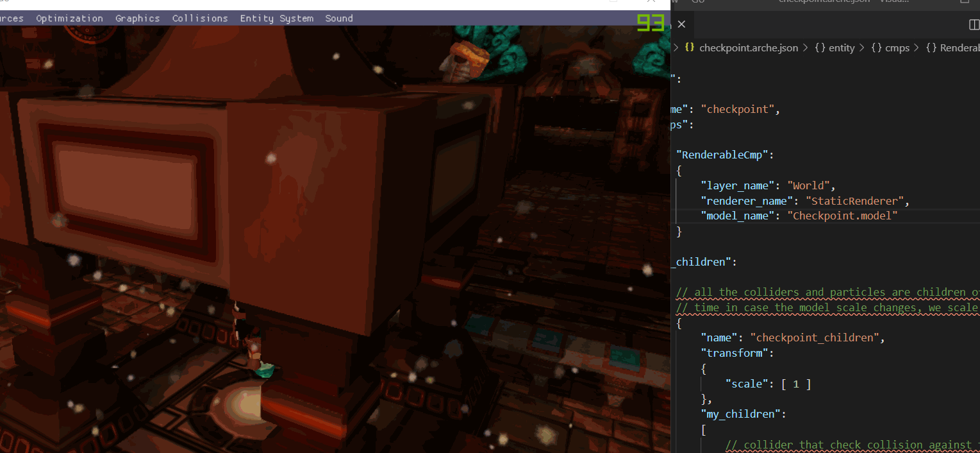Open the Entity System menu
Image resolution: width=980 pixels, height=453 pixels.
pyautogui.click(x=277, y=19)
